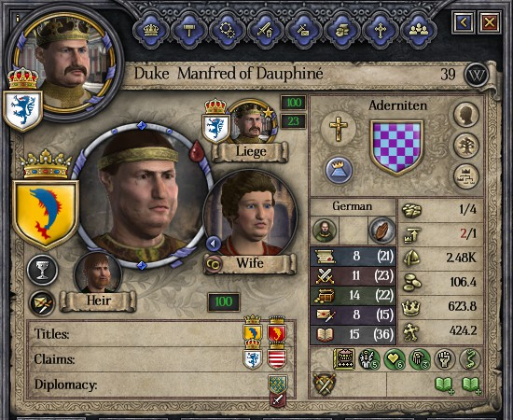Screen dimensions: 513x420
Task: Click the character silhouette icon
Action: (466, 115)
